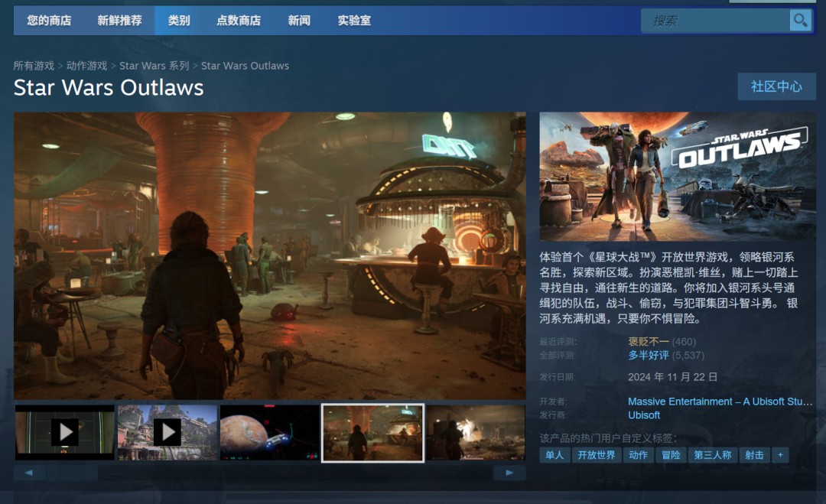The image size is (826, 504).
Task: Open the 您的商店 menu
Action: click(49, 21)
